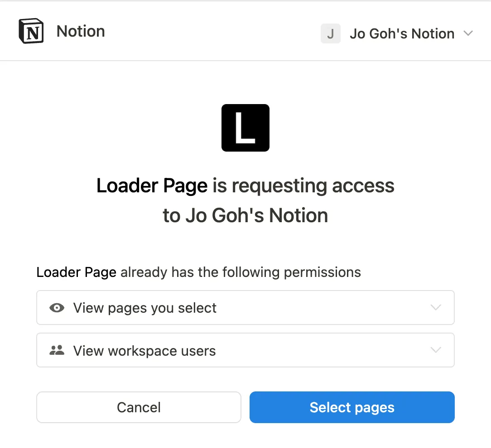Click the Notion label in the top bar

pyautogui.click(x=80, y=31)
